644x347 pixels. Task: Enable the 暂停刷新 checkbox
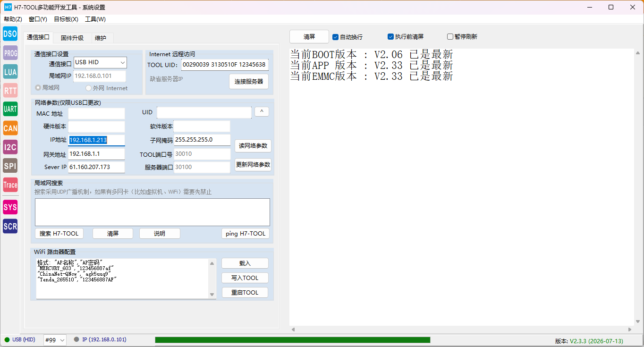[x=450, y=37]
